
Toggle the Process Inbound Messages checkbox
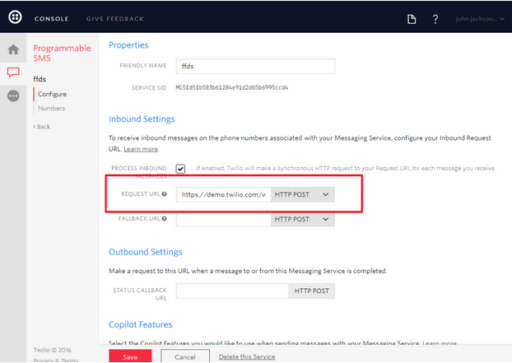pos(180,169)
